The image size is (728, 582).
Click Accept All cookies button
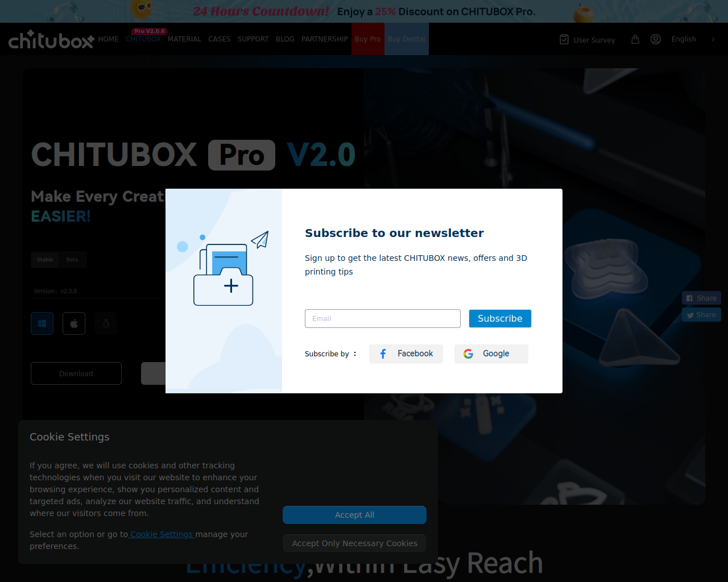pyautogui.click(x=354, y=515)
